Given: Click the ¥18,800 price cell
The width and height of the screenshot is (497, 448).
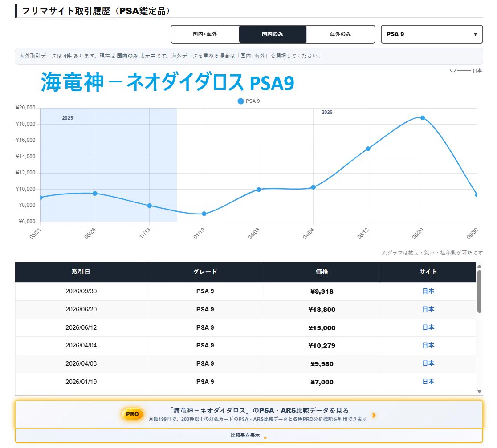Looking at the screenshot, I should point(322,310).
